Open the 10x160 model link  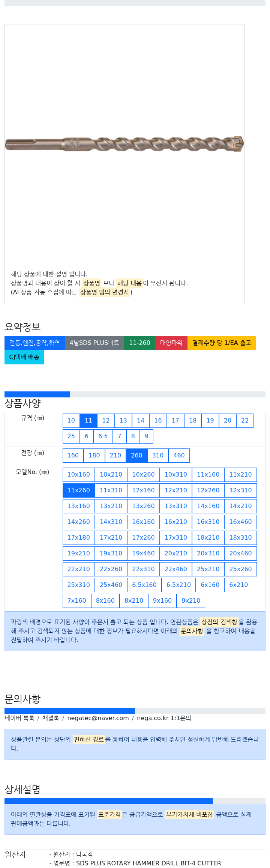79,475
